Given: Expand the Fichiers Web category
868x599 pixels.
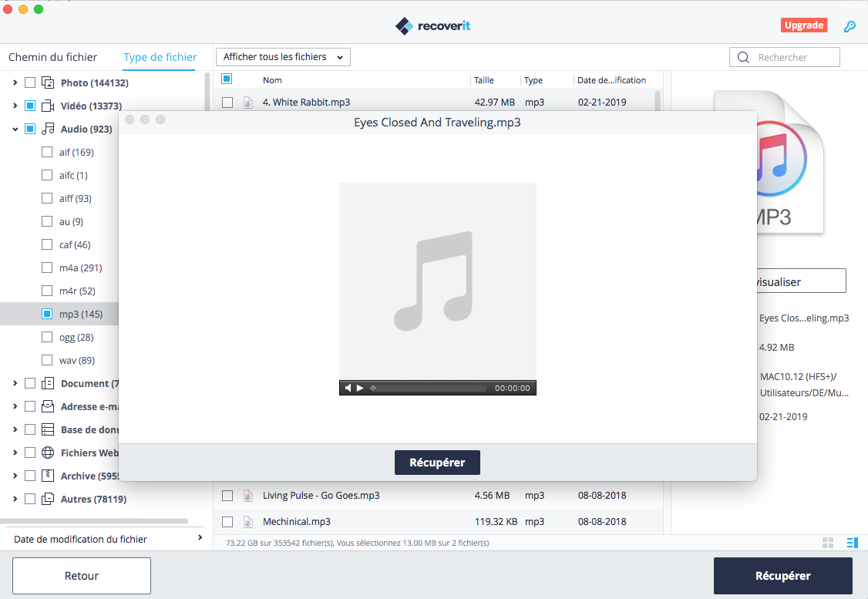Looking at the screenshot, I should 15,453.
